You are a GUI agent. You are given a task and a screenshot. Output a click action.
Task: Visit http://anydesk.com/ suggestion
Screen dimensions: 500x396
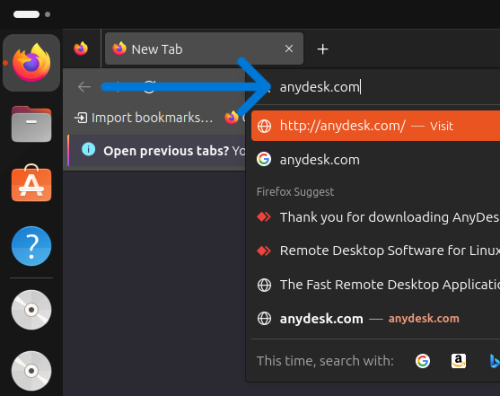pos(376,126)
